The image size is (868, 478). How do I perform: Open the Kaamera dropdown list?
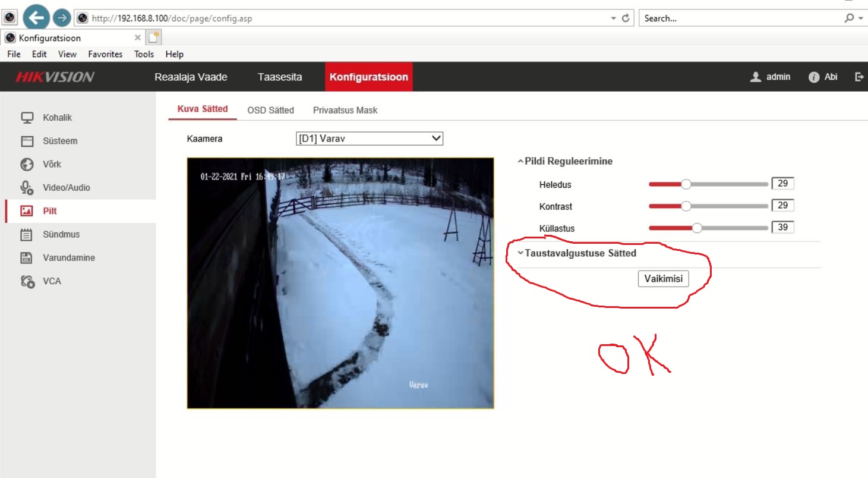point(370,139)
